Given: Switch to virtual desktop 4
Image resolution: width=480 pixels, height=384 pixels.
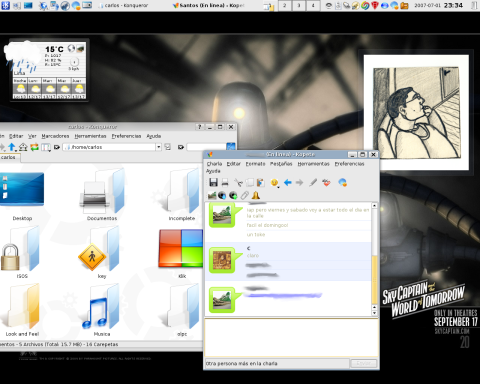Looking at the screenshot, I should coord(313,5).
